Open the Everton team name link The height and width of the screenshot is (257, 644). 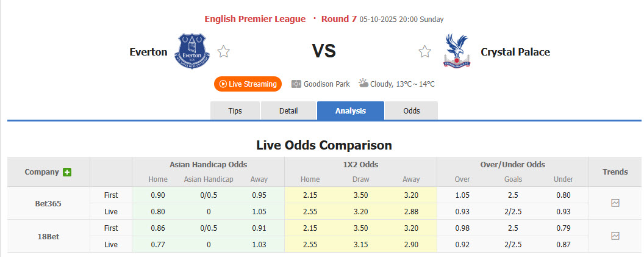point(148,52)
